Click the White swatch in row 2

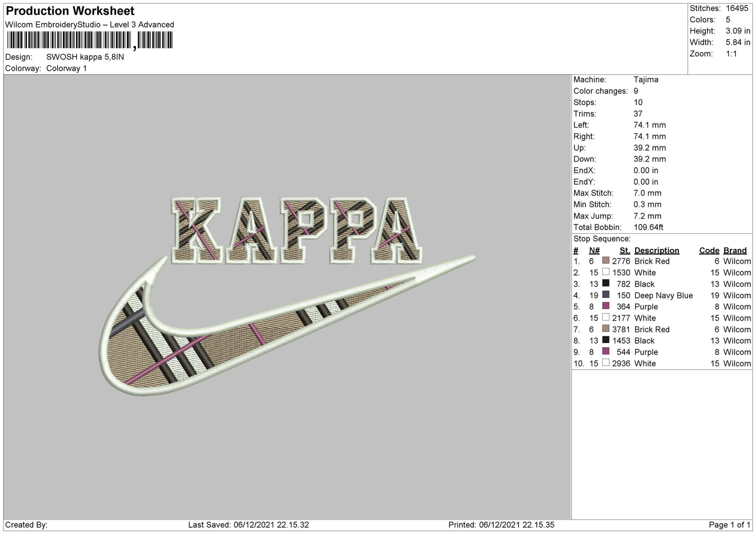(x=606, y=272)
